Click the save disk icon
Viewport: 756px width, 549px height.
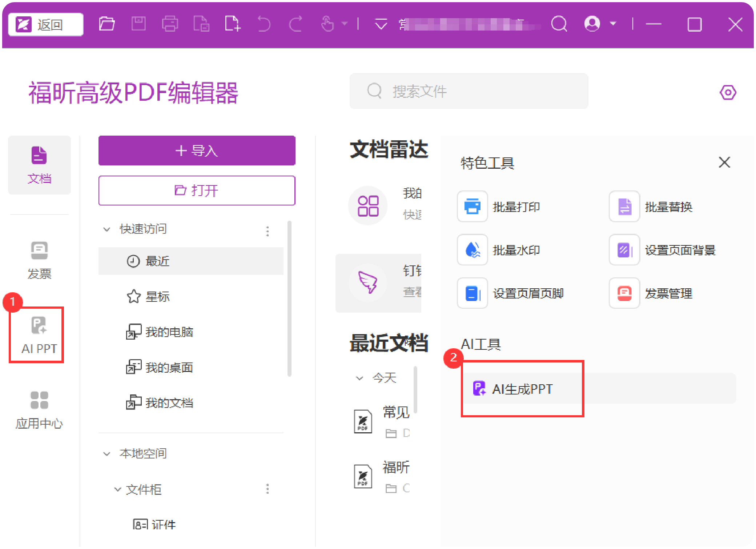pyautogui.click(x=138, y=24)
